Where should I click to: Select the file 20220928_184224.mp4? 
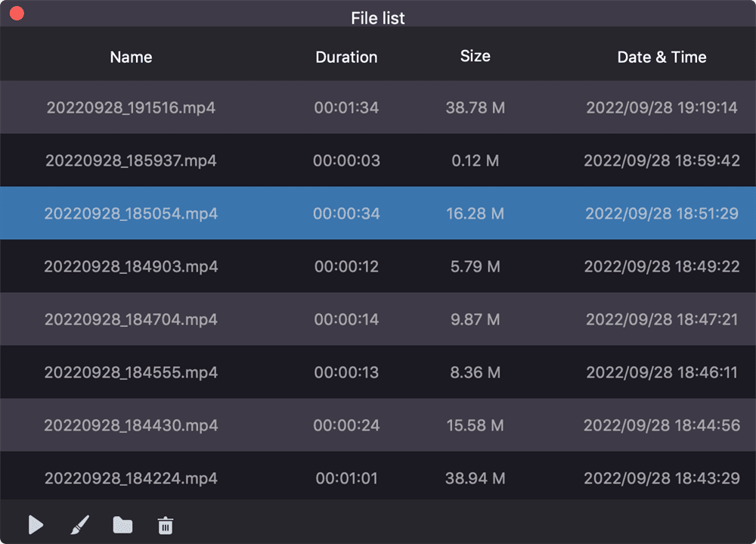click(130, 477)
